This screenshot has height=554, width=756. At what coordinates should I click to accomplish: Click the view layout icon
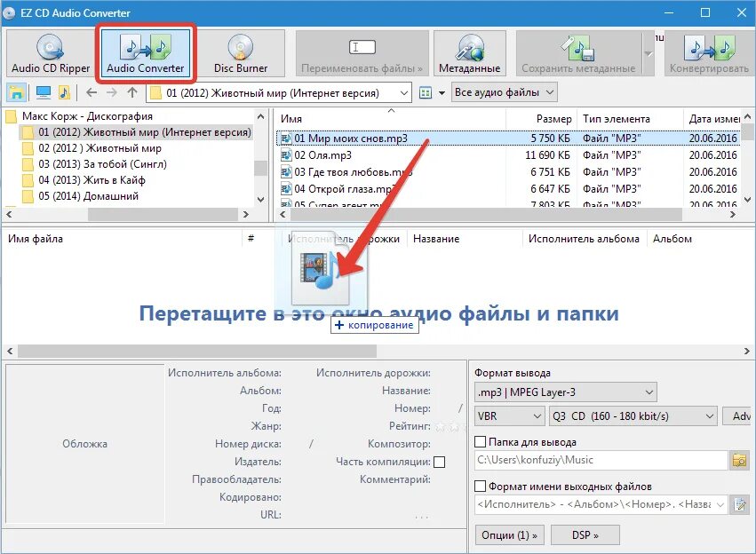tap(426, 93)
